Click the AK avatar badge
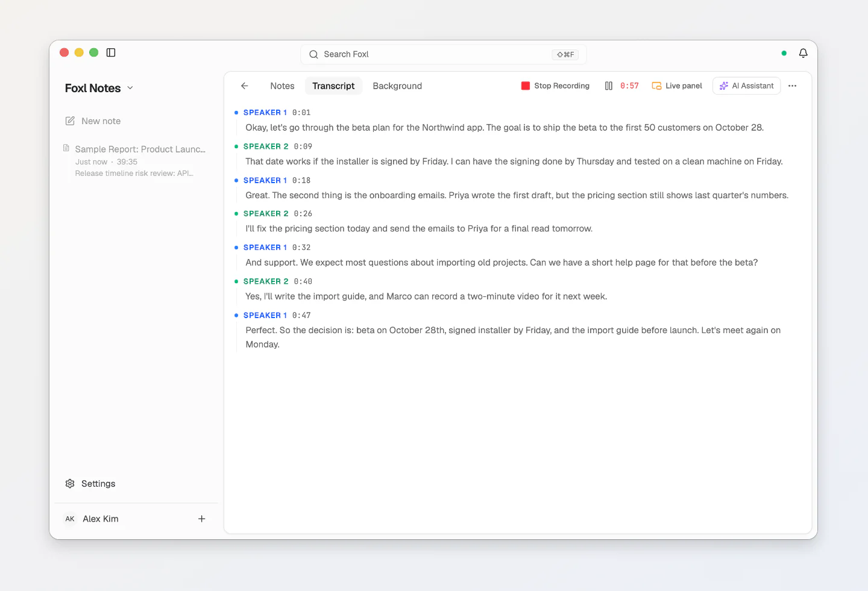Image resolution: width=868 pixels, height=591 pixels. tap(70, 519)
